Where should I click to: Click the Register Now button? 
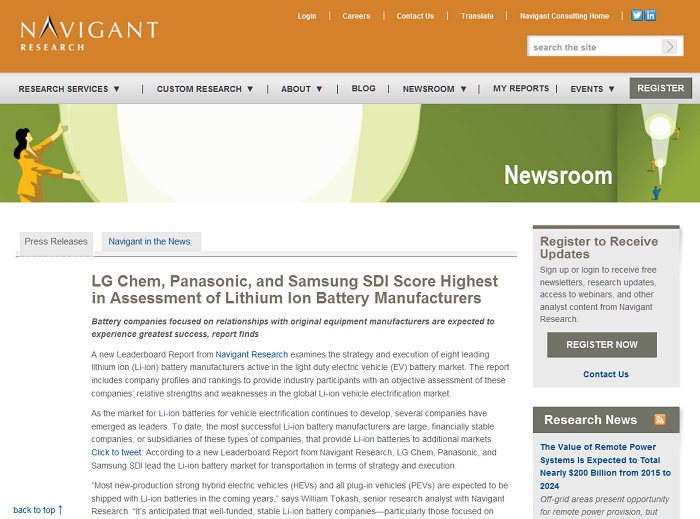[x=601, y=345]
